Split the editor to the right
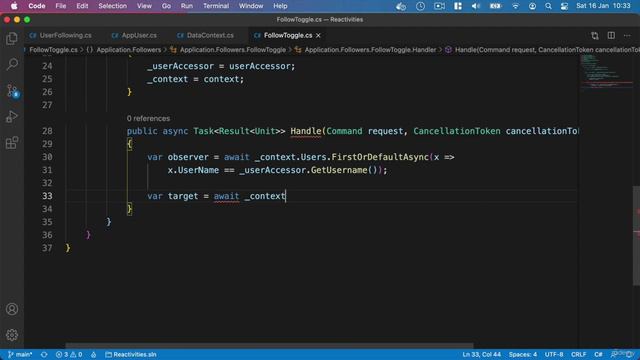The image size is (640, 360). [611, 36]
